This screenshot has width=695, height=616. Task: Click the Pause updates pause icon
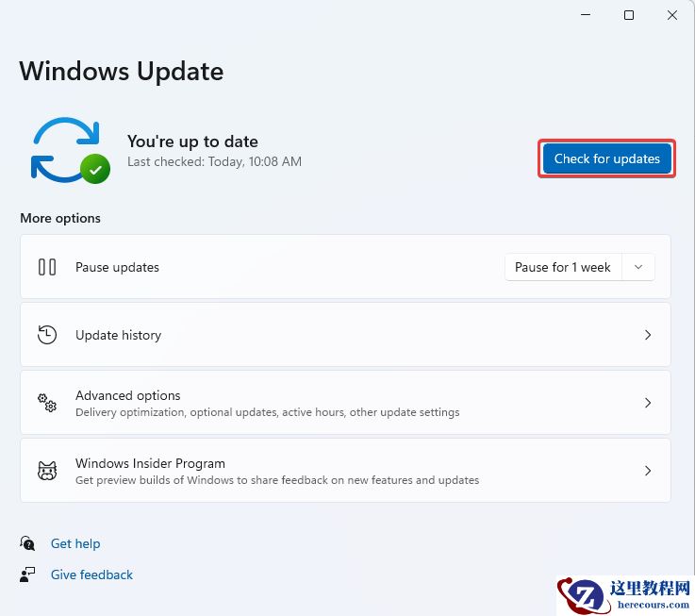(x=47, y=267)
